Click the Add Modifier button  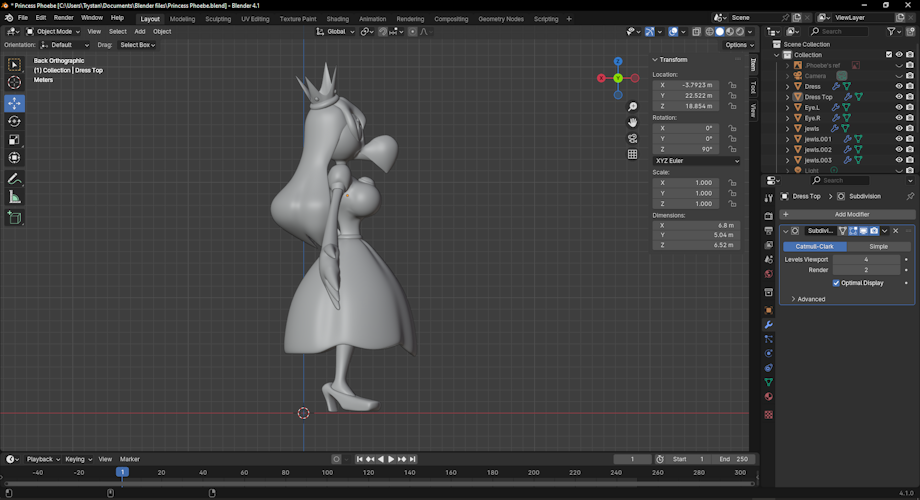[847, 214]
